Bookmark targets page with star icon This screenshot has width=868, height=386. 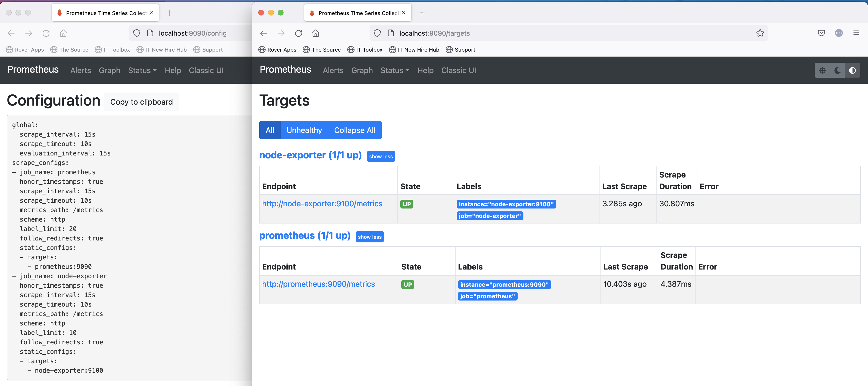pyautogui.click(x=760, y=33)
